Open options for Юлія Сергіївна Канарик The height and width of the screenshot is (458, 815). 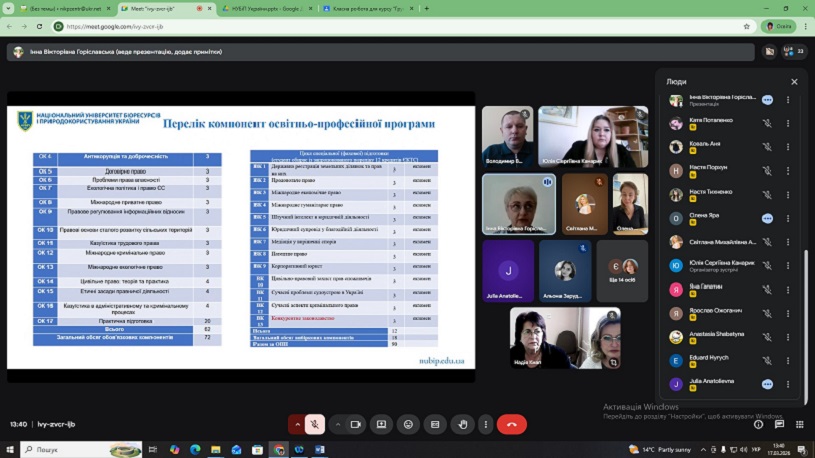[788, 266]
